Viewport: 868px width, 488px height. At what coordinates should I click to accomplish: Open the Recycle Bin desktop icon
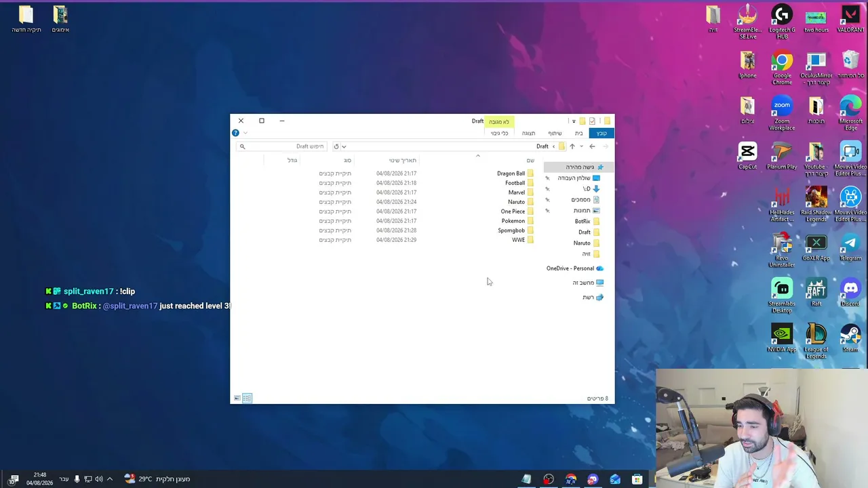click(x=850, y=65)
